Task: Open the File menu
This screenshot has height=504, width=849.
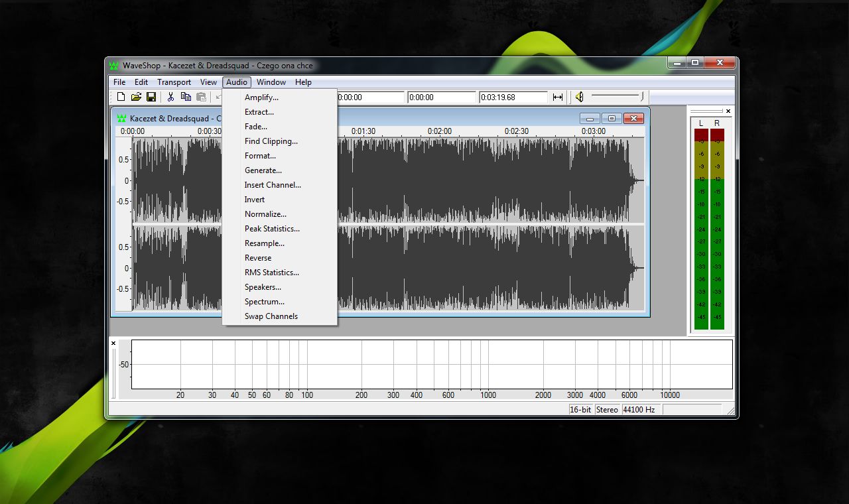Action: [x=119, y=82]
